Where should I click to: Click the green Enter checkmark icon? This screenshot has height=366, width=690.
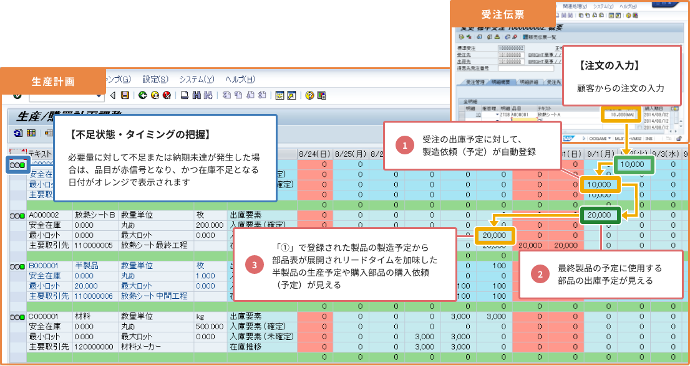pyautogui.click(x=17, y=95)
